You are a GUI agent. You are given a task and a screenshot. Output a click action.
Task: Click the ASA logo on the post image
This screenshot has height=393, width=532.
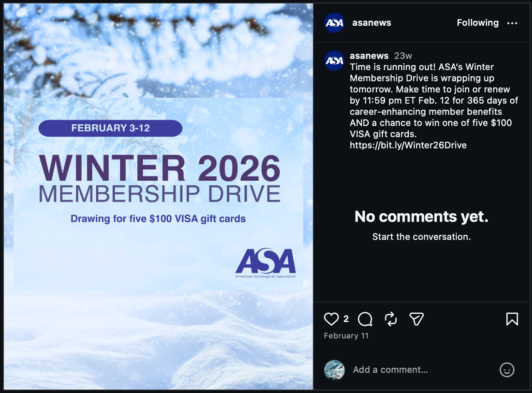click(x=266, y=263)
